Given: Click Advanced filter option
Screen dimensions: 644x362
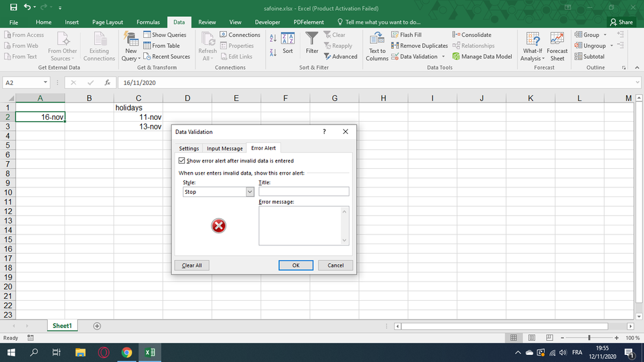Looking at the screenshot, I should tap(340, 57).
